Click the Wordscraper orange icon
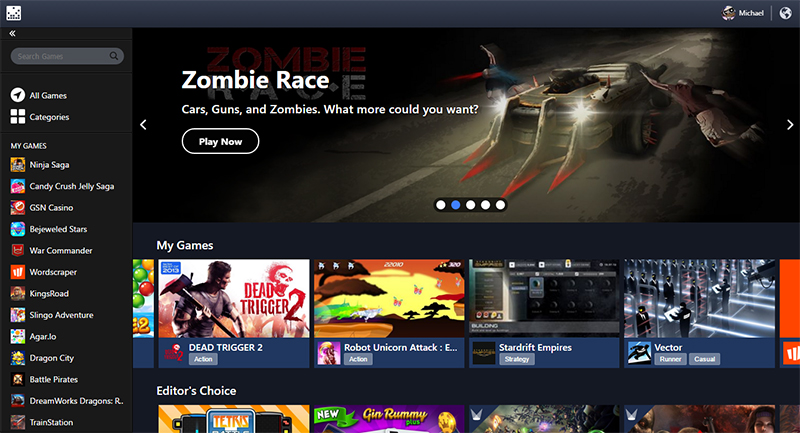 tap(18, 272)
